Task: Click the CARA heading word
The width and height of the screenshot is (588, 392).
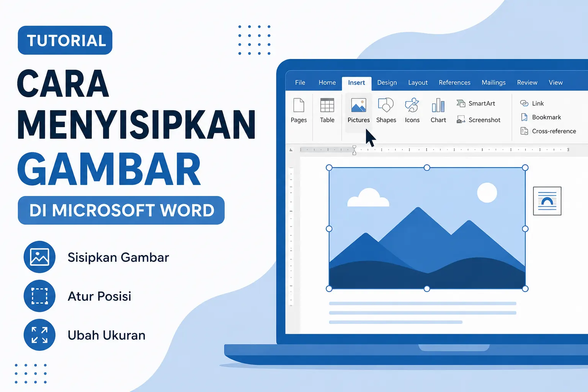Action: (63, 83)
